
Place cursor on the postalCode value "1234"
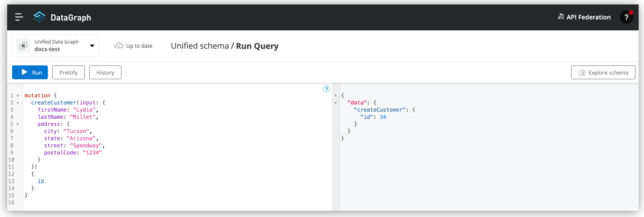click(x=92, y=152)
